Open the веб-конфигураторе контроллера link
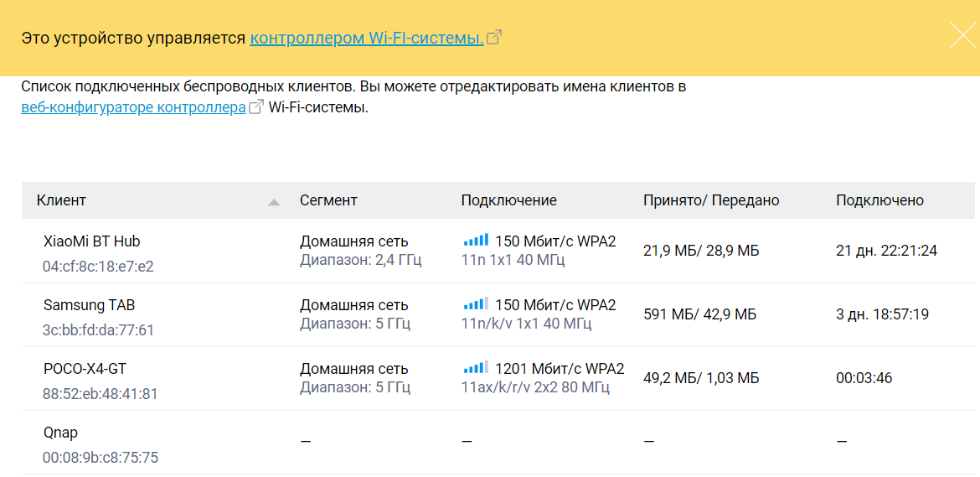980x477 pixels. (x=133, y=107)
